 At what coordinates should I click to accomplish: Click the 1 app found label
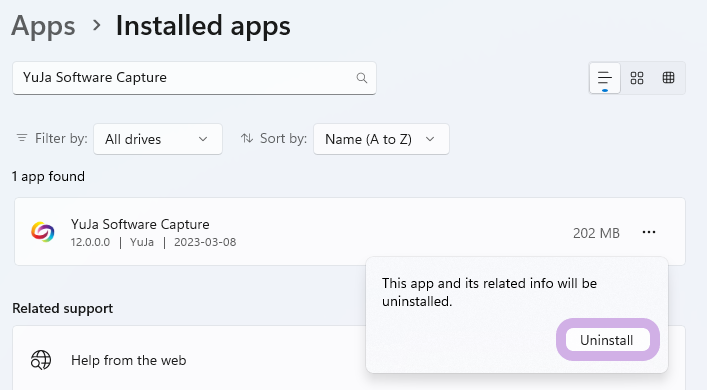click(x=48, y=176)
